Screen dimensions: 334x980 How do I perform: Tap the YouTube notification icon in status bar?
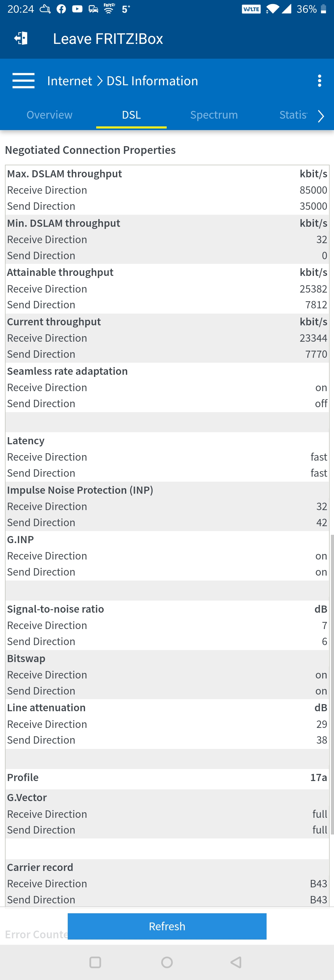click(77, 9)
